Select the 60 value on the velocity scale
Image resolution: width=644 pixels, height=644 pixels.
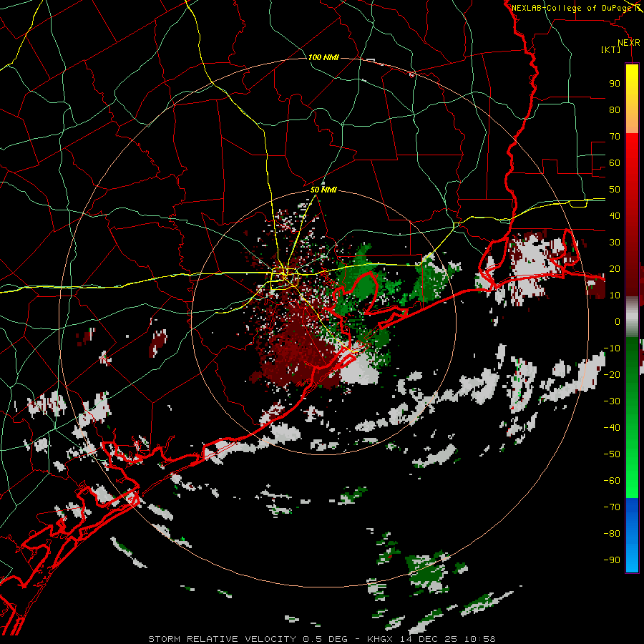tap(615, 162)
